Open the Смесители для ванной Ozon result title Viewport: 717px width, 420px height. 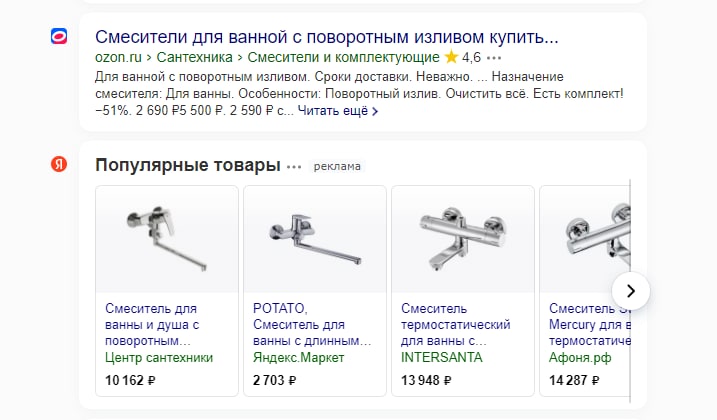pos(327,37)
